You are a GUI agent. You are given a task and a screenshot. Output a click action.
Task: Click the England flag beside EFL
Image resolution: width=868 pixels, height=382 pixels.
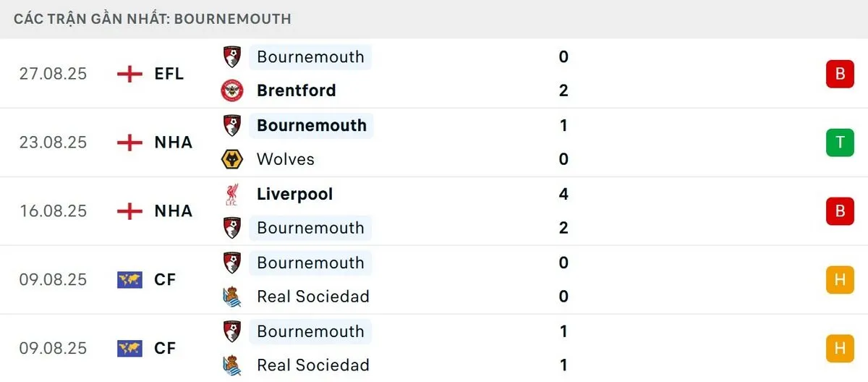[129, 74]
